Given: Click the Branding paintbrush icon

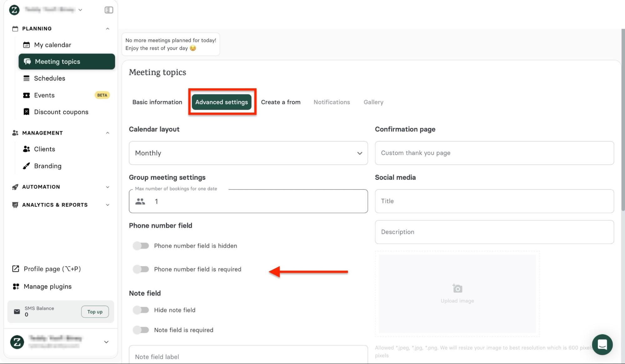Looking at the screenshot, I should [27, 166].
